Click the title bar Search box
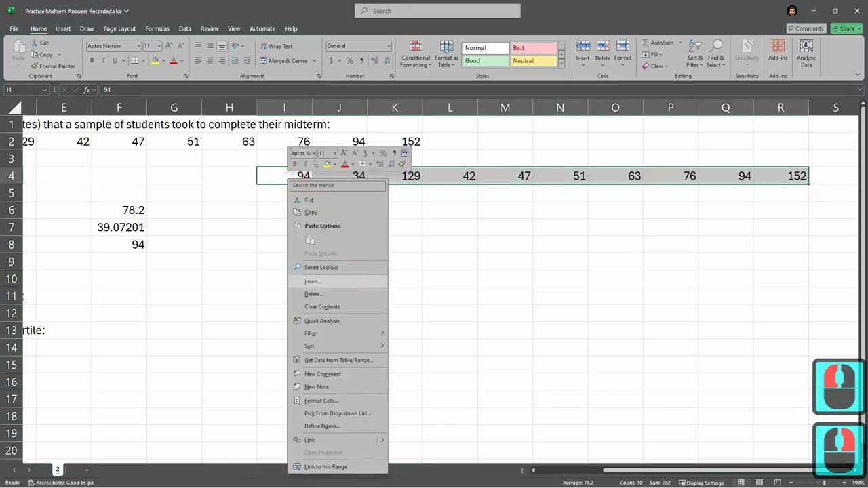The image size is (868, 488). 437,11
